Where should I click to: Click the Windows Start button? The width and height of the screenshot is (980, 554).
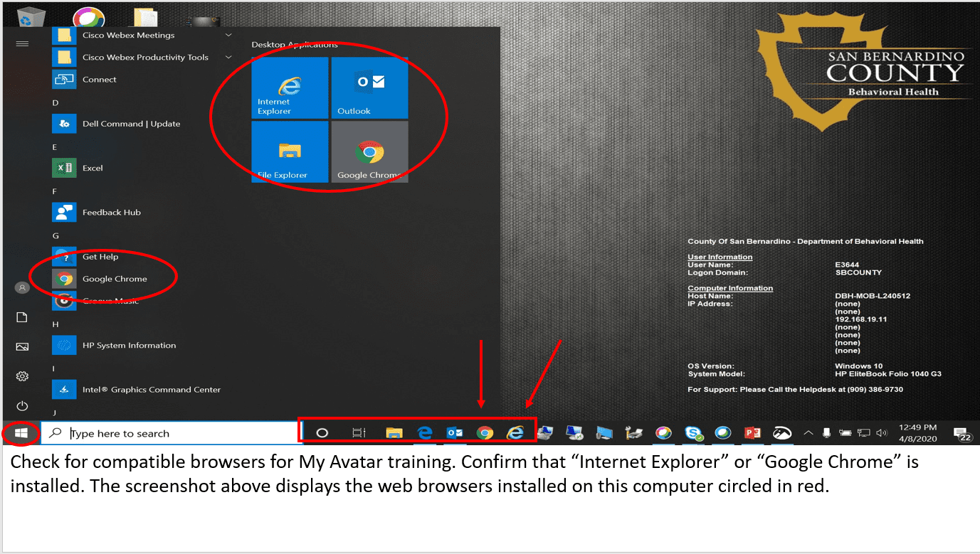[x=21, y=433]
